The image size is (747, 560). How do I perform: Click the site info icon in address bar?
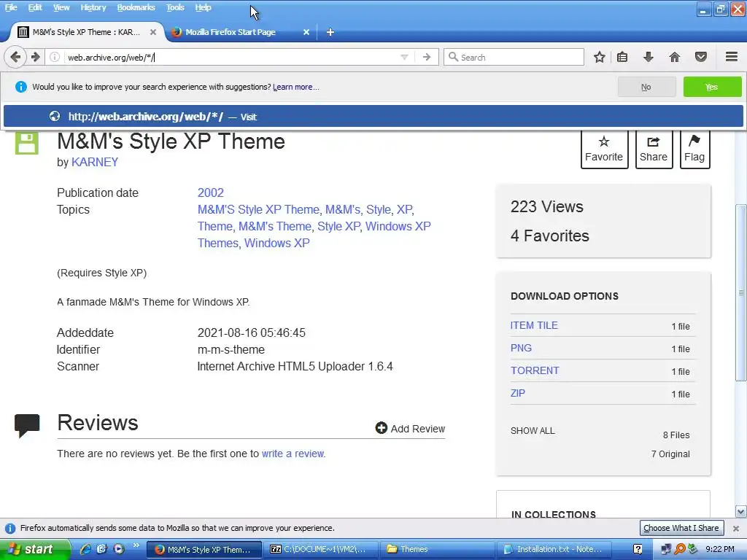(55, 57)
